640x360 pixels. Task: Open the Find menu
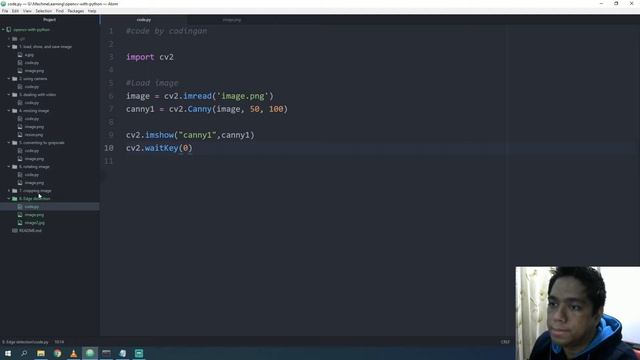(60, 11)
